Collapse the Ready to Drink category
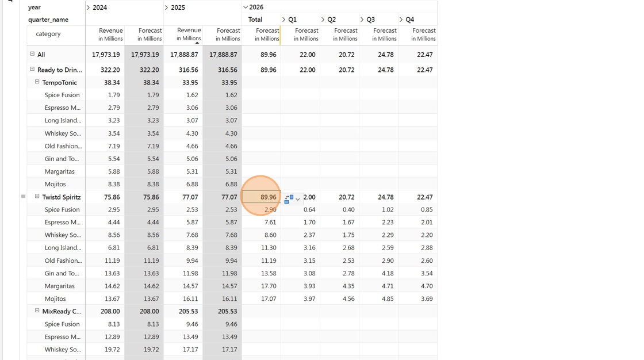This screenshot has height=360, width=644. [32, 69]
